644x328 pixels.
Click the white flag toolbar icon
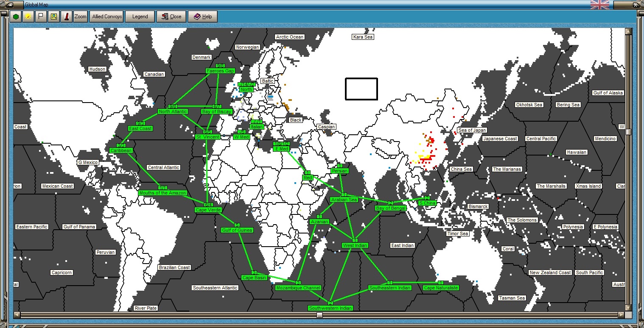(41, 17)
